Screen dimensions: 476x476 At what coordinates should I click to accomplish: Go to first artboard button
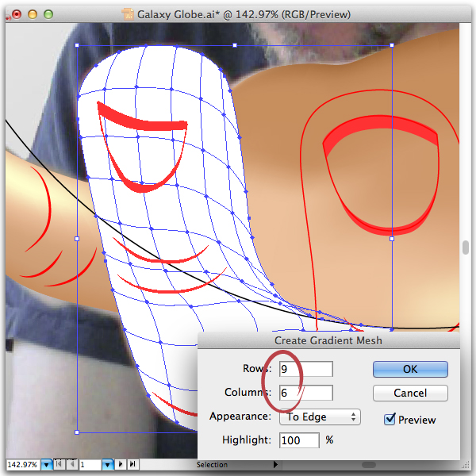[59, 464]
